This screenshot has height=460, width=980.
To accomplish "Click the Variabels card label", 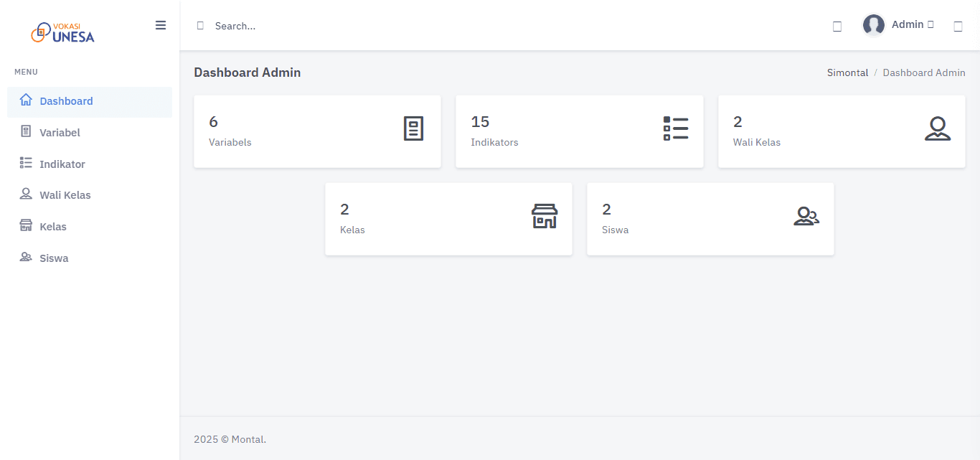I will [x=230, y=142].
